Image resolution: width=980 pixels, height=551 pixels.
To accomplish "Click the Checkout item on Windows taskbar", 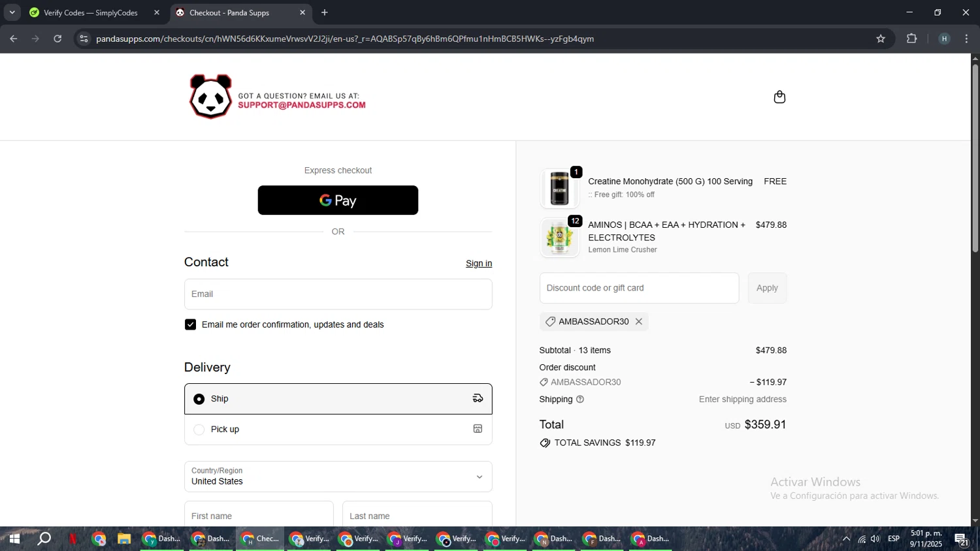I will (x=260, y=539).
